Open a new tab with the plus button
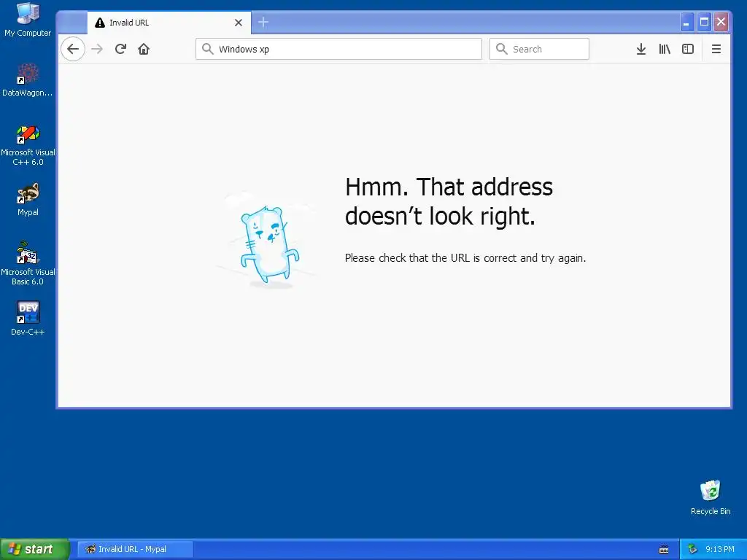Viewport: 747px width, 560px height. 263,23
